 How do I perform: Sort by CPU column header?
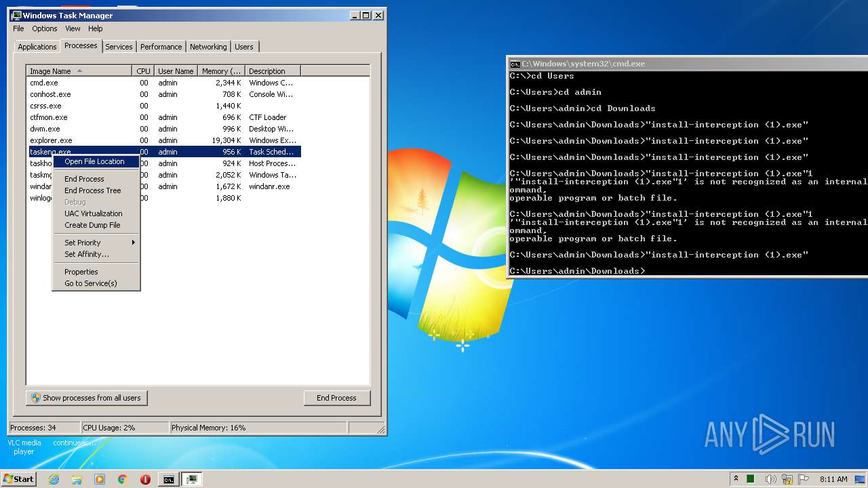[143, 71]
